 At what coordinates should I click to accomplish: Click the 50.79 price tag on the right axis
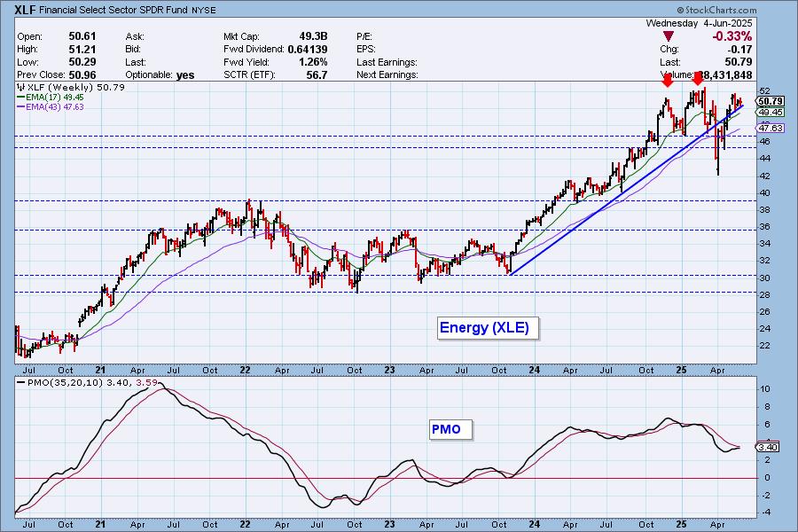coord(770,101)
